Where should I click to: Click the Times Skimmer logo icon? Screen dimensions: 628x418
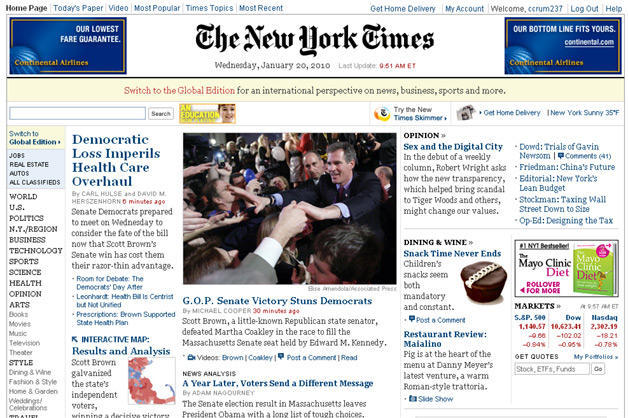(x=382, y=114)
